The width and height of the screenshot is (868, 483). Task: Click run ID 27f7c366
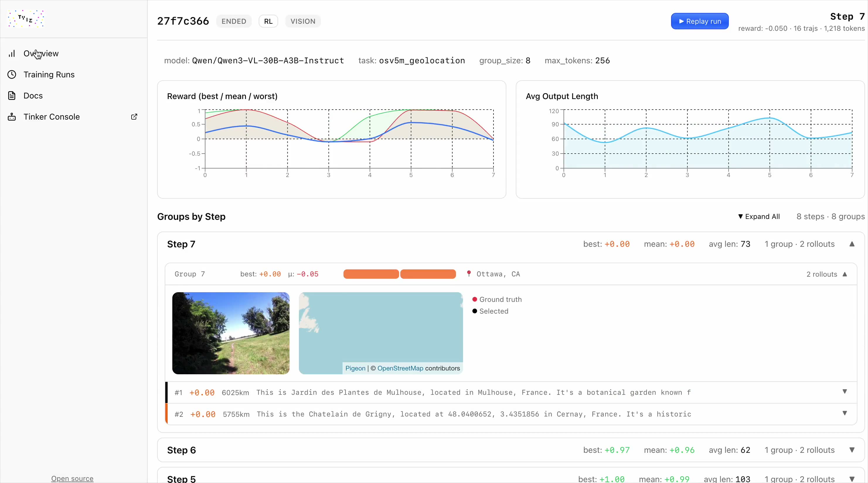183,21
